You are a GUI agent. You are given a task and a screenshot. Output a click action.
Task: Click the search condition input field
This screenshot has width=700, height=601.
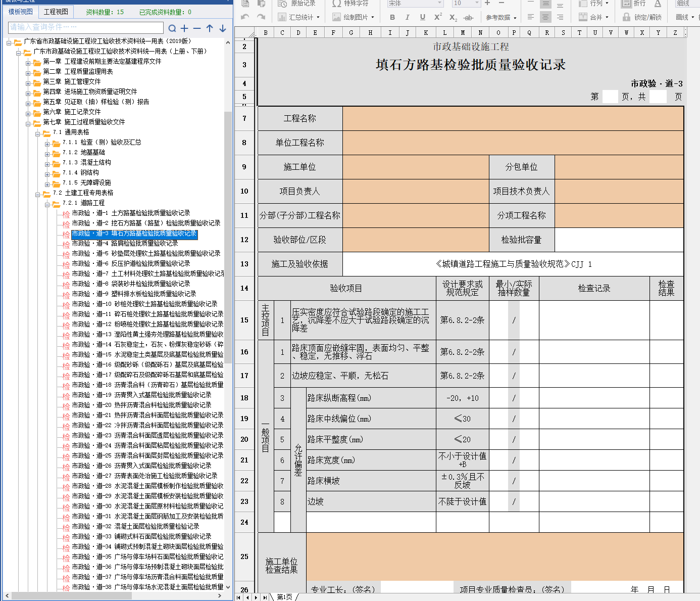86,27
